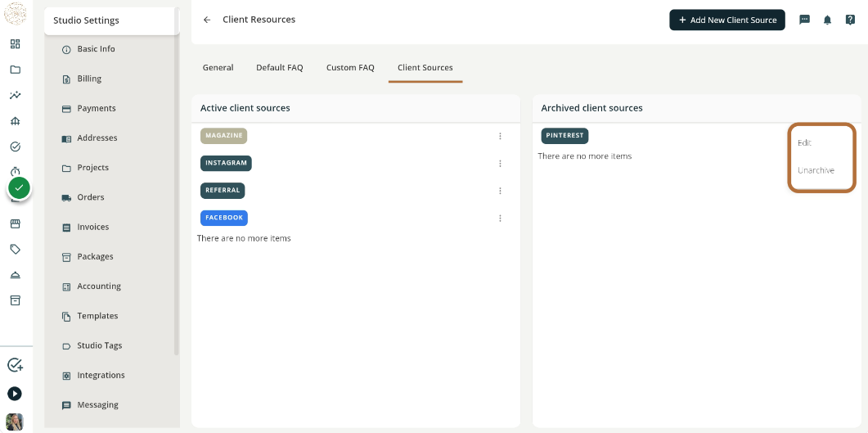Click the service bell cloche icon in rail

[16, 275]
